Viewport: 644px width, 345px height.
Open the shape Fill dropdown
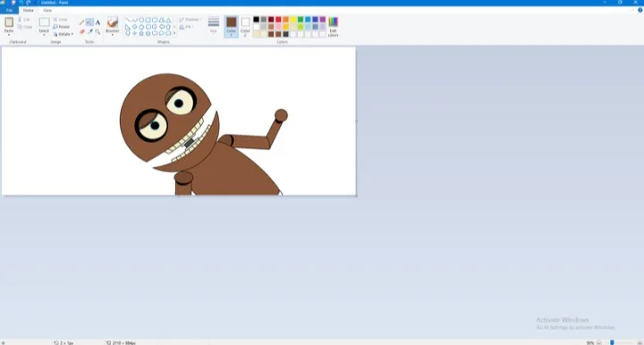[x=186, y=27]
